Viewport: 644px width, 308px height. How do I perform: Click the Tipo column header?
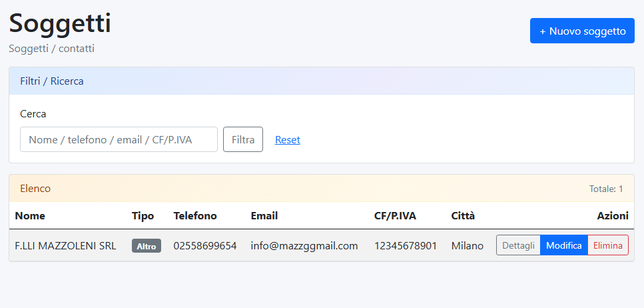143,216
